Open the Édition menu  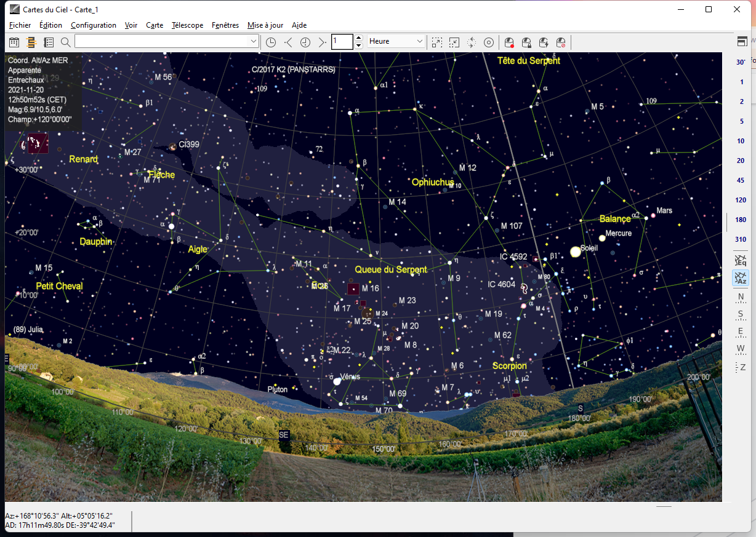point(50,25)
